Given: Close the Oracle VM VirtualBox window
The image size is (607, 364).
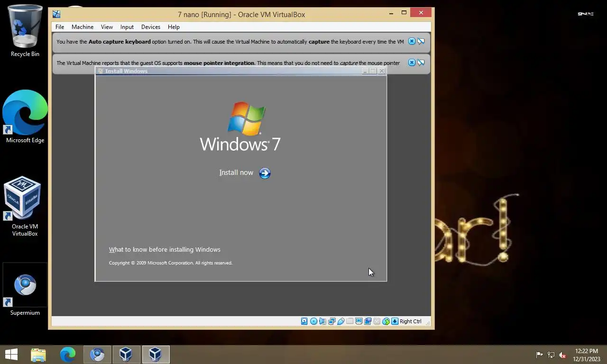Looking at the screenshot, I should pos(421,13).
